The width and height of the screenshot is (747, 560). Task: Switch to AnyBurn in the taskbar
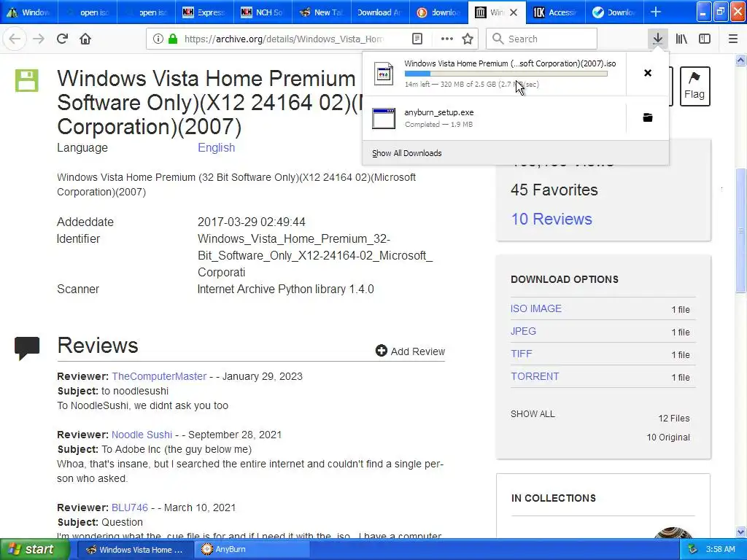(251, 549)
